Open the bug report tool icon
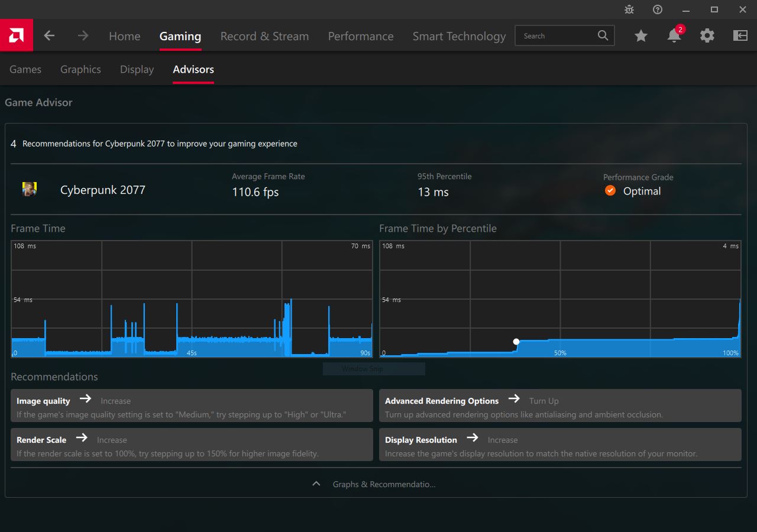757x532 pixels. click(629, 9)
